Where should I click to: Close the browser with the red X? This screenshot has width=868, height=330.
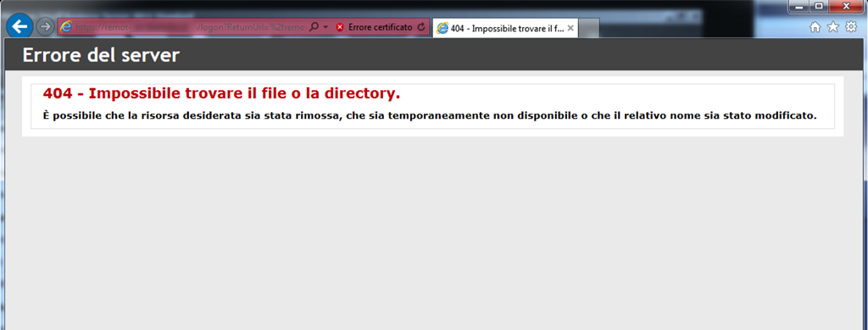847,6
